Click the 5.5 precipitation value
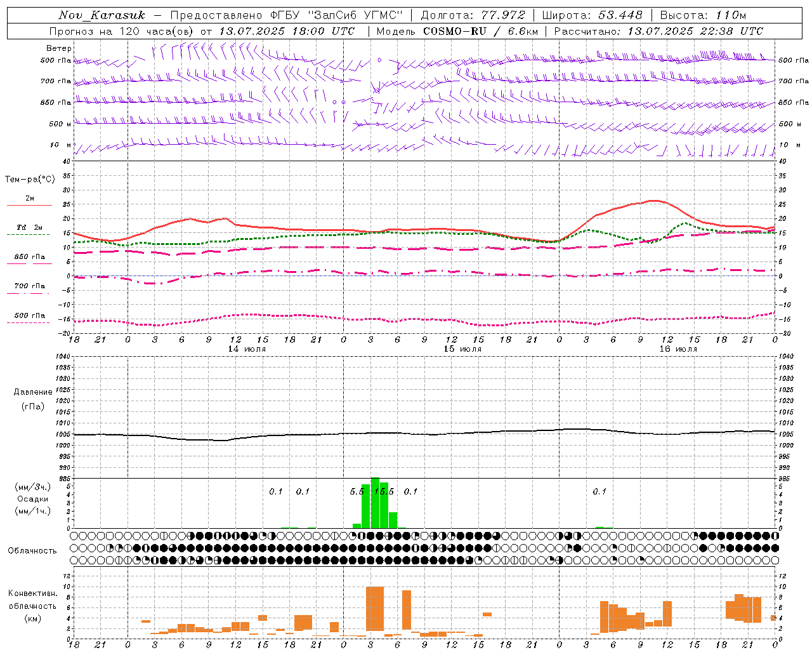 [357, 491]
